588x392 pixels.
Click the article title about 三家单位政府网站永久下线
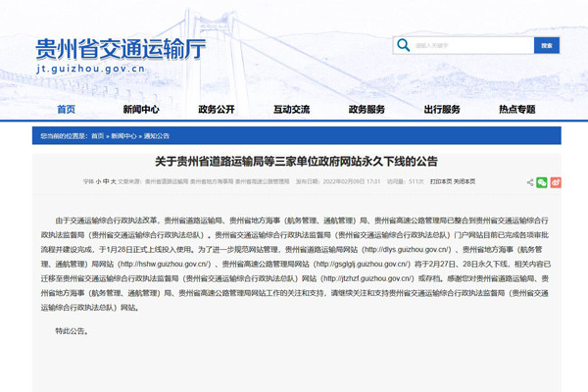(296, 162)
